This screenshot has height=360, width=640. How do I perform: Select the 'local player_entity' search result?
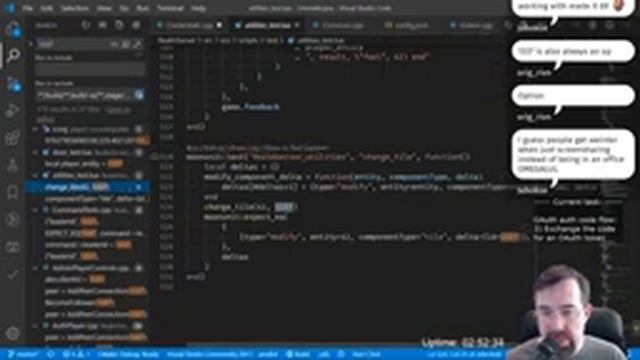84,164
